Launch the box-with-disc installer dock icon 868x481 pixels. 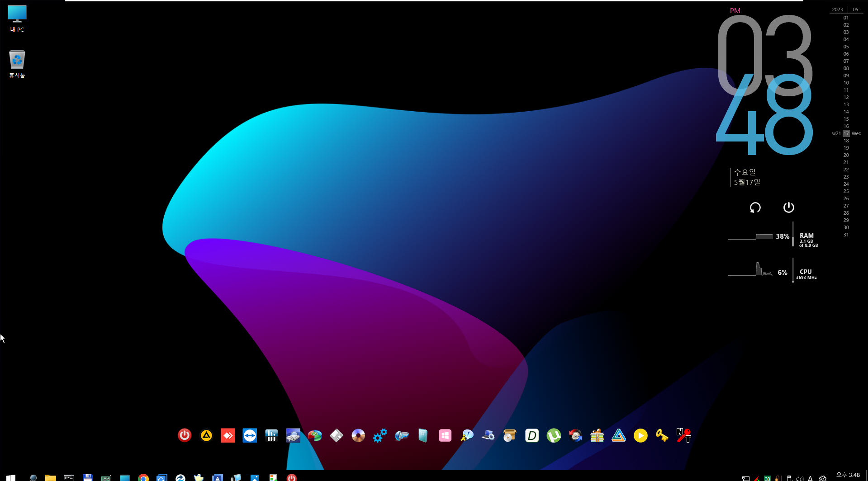510,435
